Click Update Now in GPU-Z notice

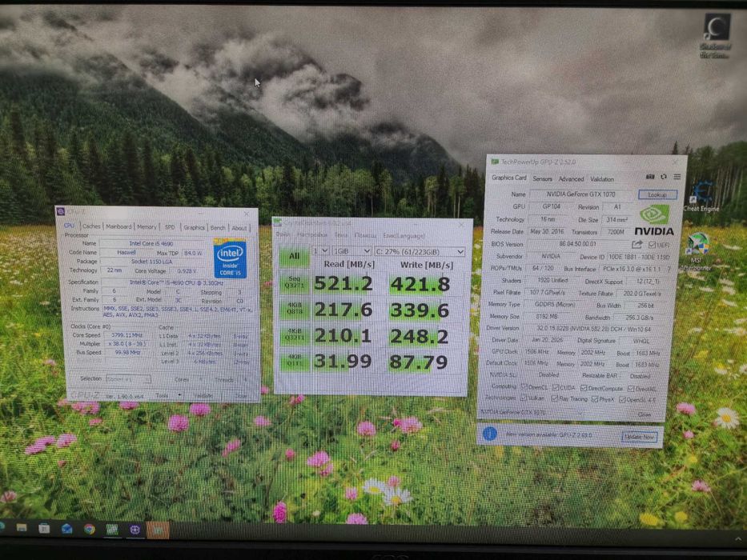pyautogui.click(x=640, y=437)
